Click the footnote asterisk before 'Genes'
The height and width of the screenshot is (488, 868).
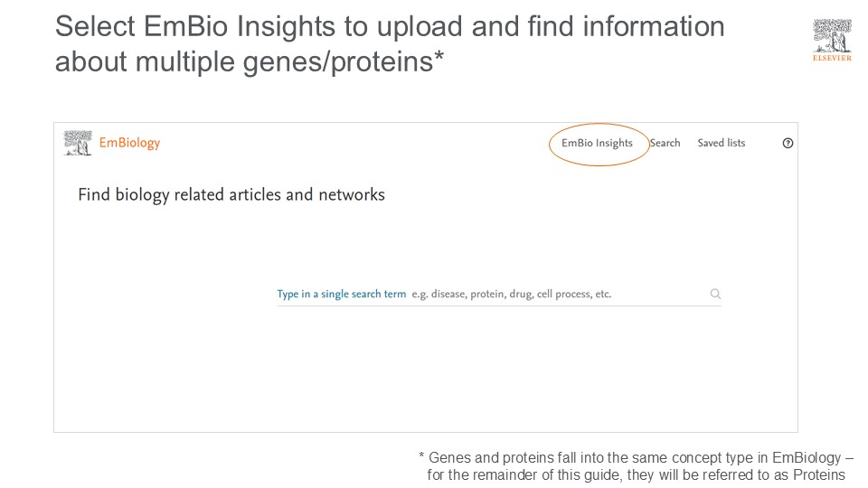[421, 456]
